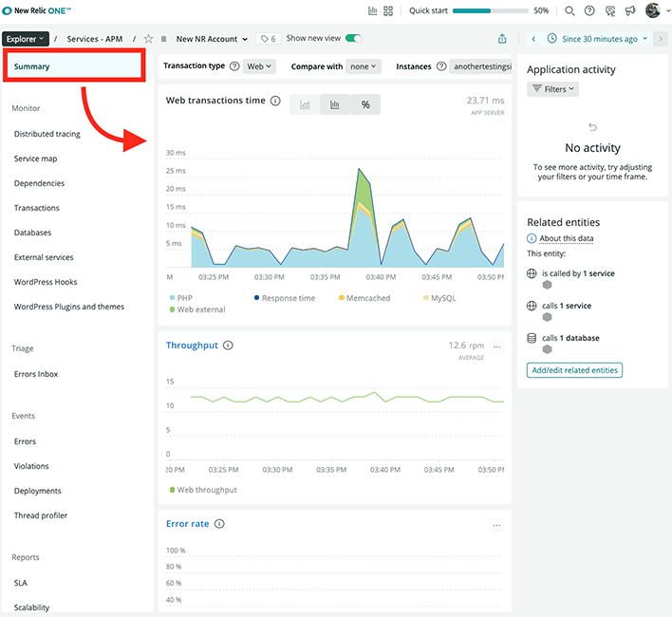Go to previous time range with left chevron
The width and height of the screenshot is (672, 617).
(x=533, y=39)
